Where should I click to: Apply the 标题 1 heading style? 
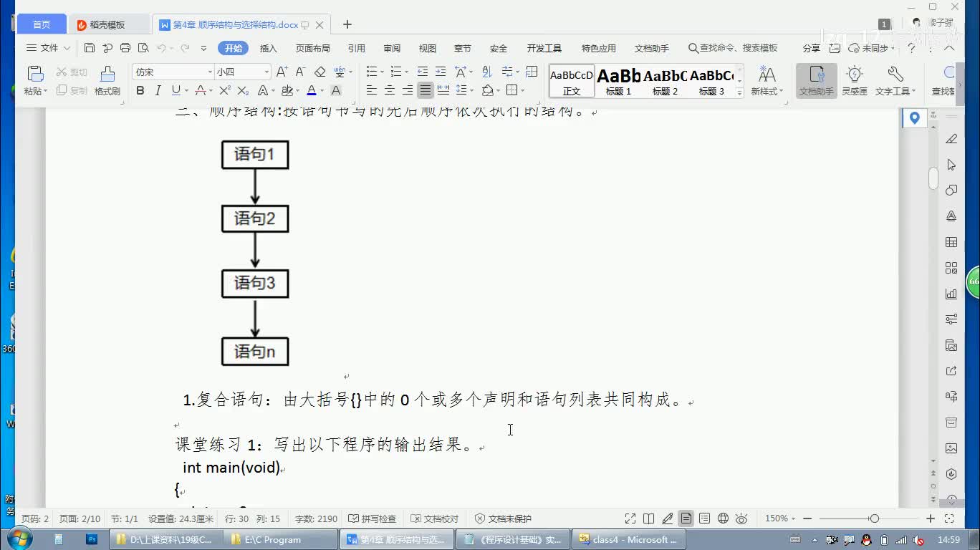[x=618, y=80]
